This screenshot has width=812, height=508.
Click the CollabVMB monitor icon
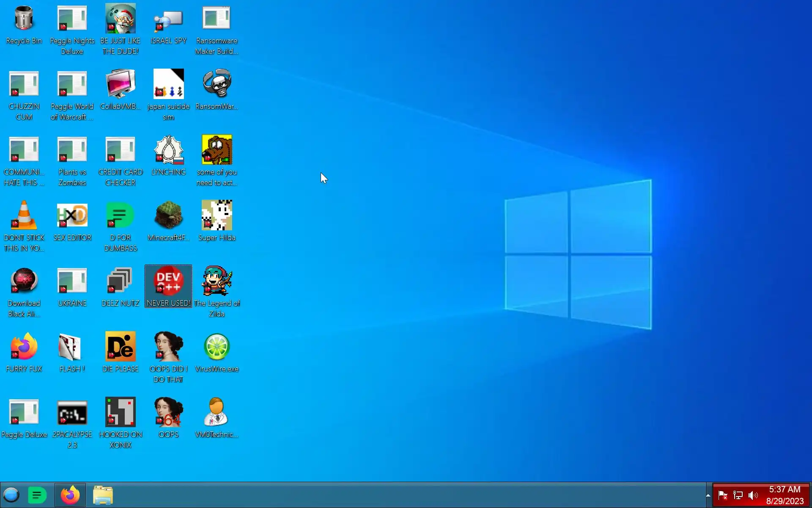(x=120, y=84)
